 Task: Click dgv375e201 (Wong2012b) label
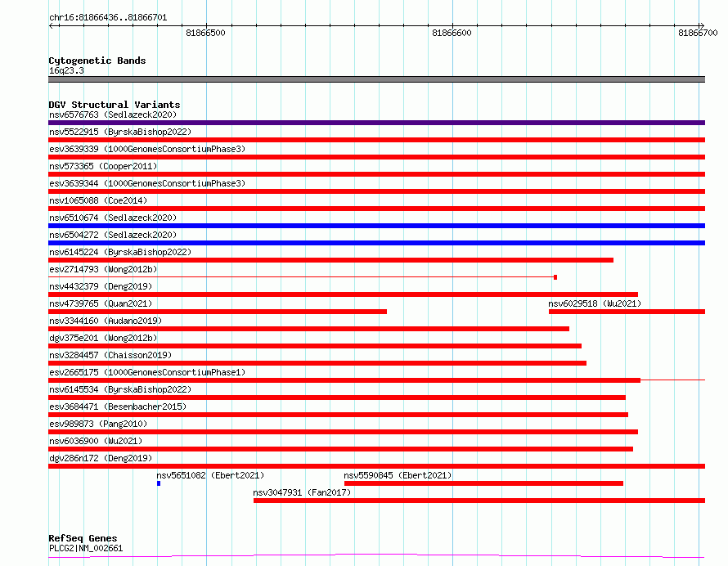click(x=103, y=338)
